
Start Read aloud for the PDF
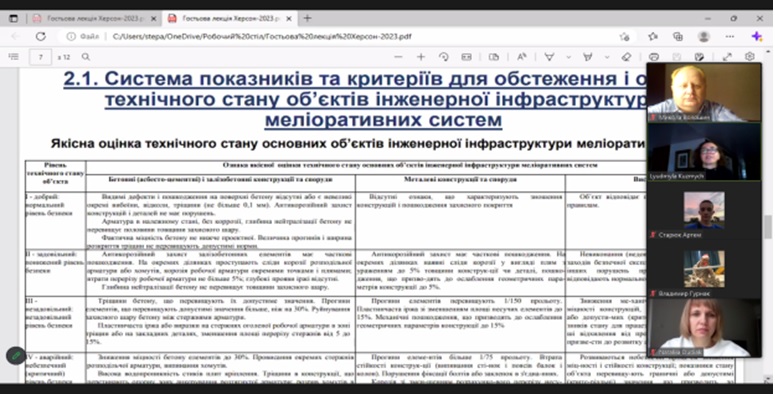pos(521,57)
